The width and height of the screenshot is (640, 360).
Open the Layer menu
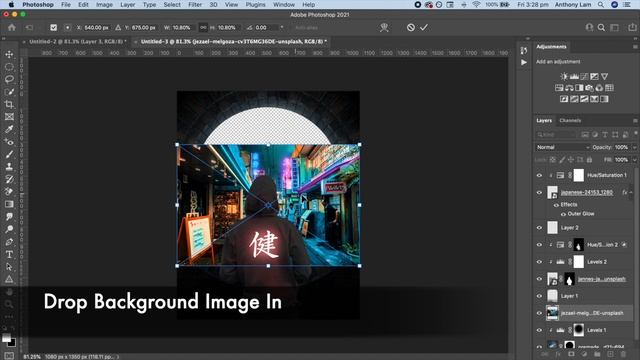tap(127, 4)
